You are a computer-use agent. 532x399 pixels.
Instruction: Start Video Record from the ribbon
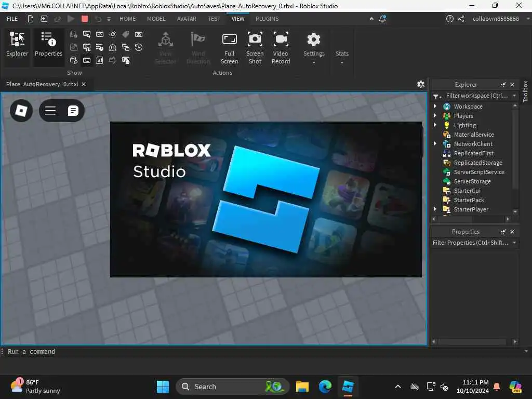(x=281, y=48)
